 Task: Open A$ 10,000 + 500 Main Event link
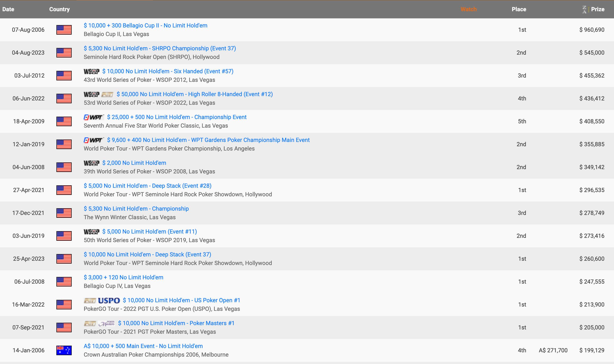pos(143,346)
